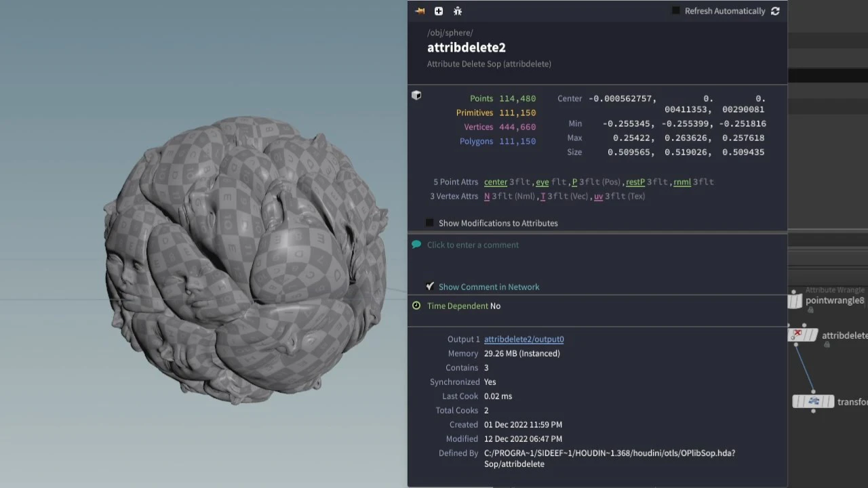Click the attribdelete2 node title
868x488 pixels.
coord(467,47)
